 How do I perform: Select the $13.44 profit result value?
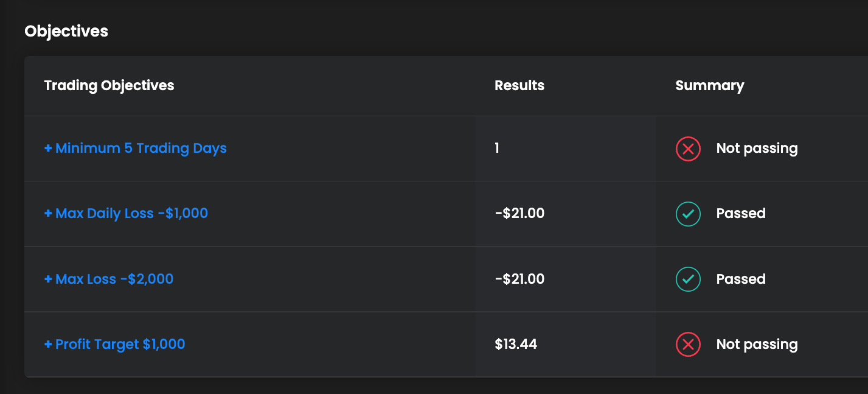point(516,345)
